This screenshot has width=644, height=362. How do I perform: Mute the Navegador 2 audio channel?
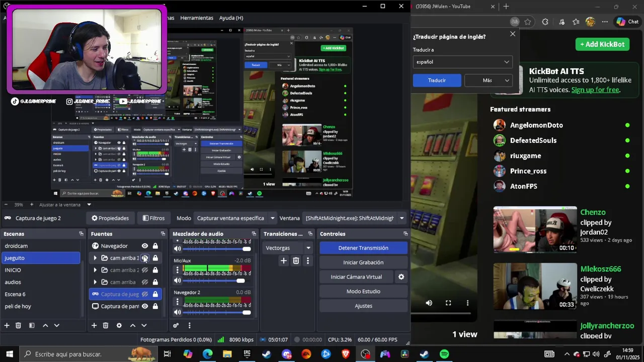click(177, 312)
